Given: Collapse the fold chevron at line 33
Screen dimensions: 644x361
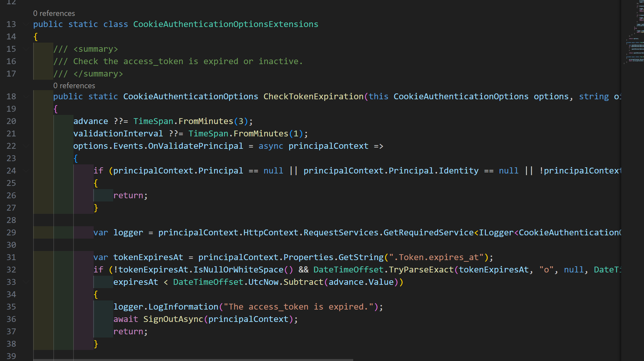Looking at the screenshot, I should (x=26, y=282).
